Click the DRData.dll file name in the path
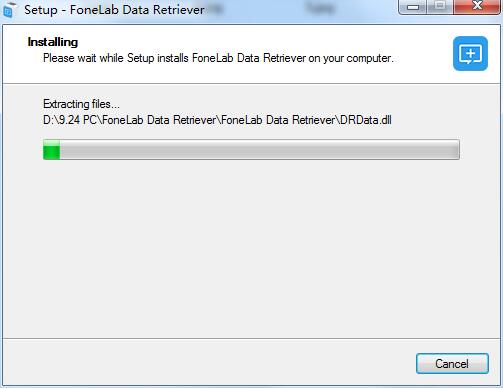This screenshot has width=503, height=388. point(366,120)
